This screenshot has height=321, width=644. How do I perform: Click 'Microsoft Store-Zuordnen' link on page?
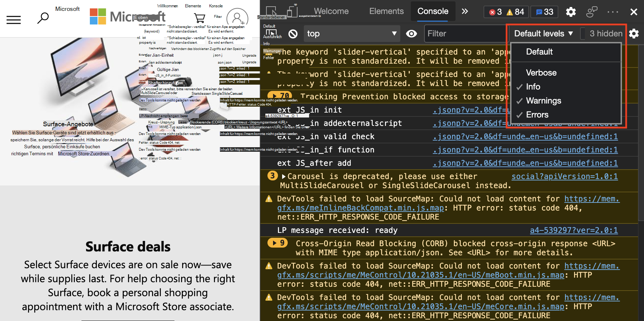point(84,154)
